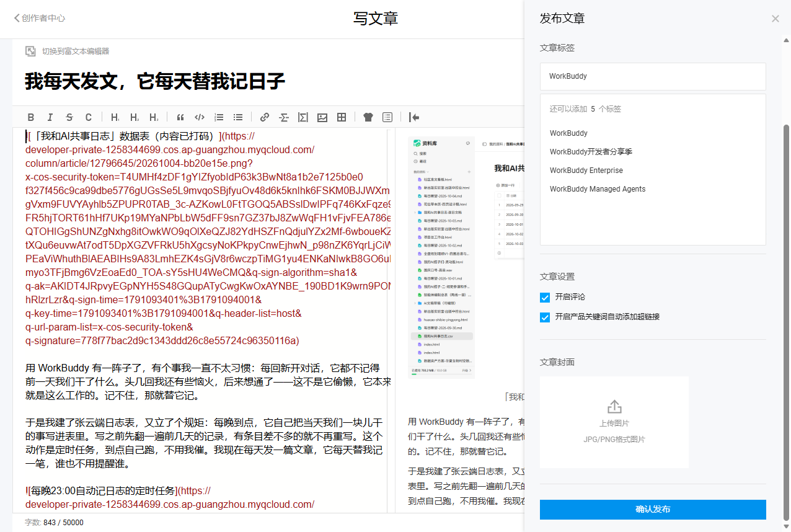791x532 pixels.
Task: Click the 文章设置 section label
Action: (557, 277)
